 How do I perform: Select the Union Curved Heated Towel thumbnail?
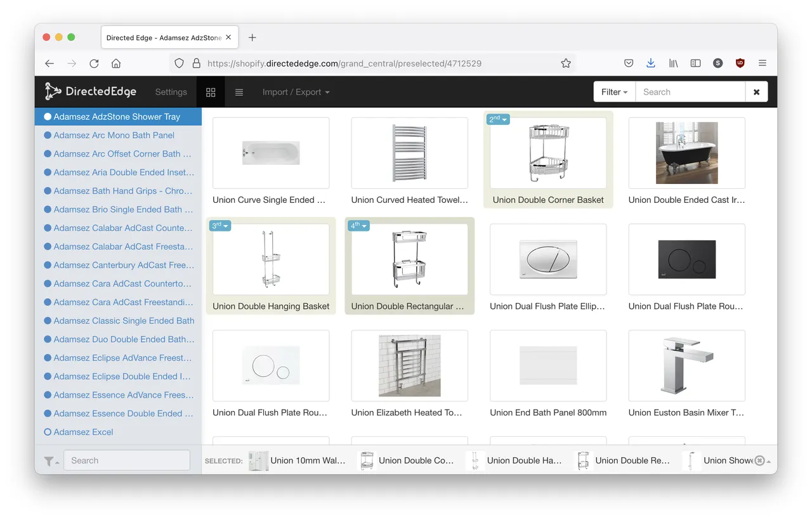409,153
